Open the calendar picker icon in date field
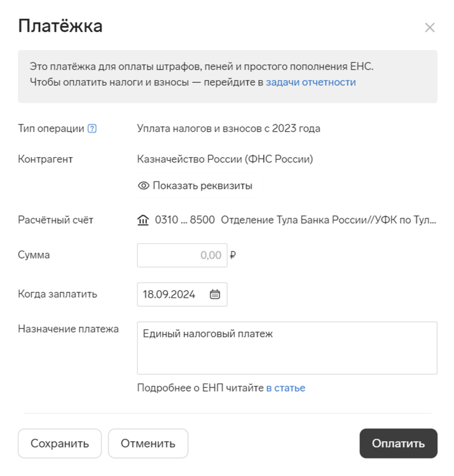The width and height of the screenshot is (454, 476). pyautogui.click(x=215, y=294)
